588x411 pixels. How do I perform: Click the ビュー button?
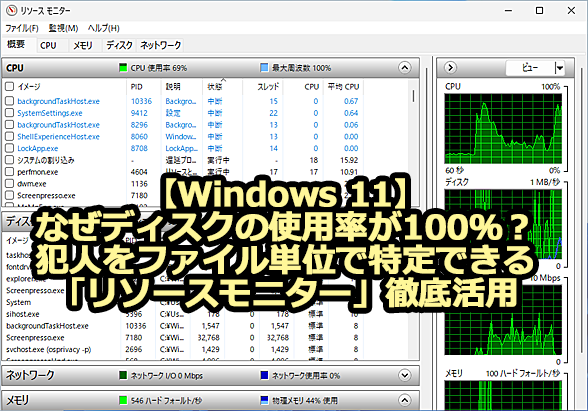point(530,68)
